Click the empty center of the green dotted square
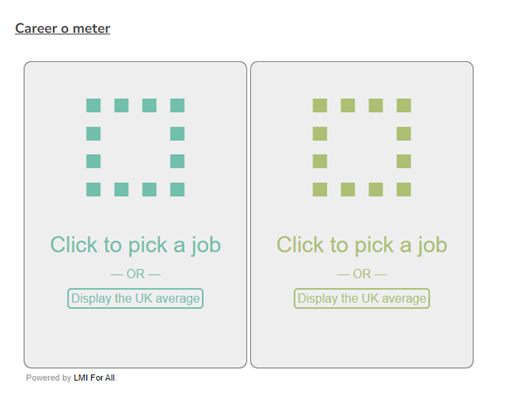 tap(362, 147)
